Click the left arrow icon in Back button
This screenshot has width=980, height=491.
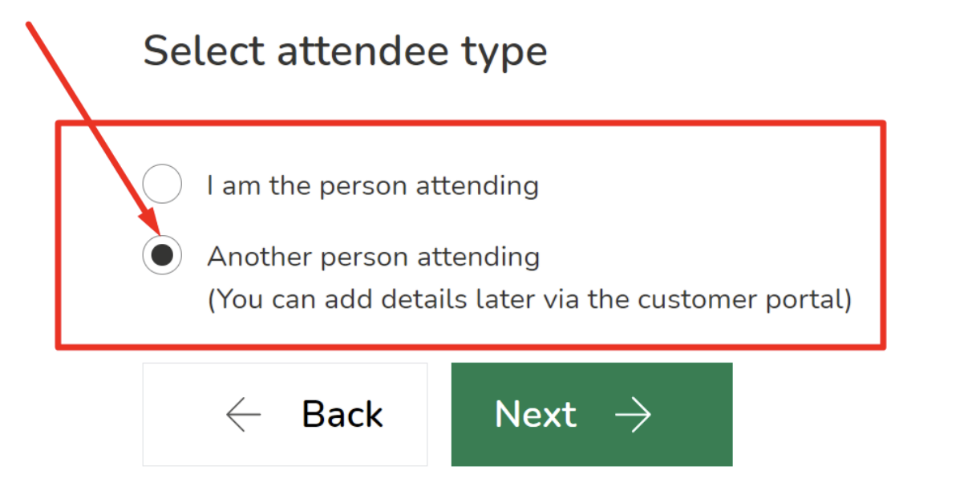click(x=244, y=415)
